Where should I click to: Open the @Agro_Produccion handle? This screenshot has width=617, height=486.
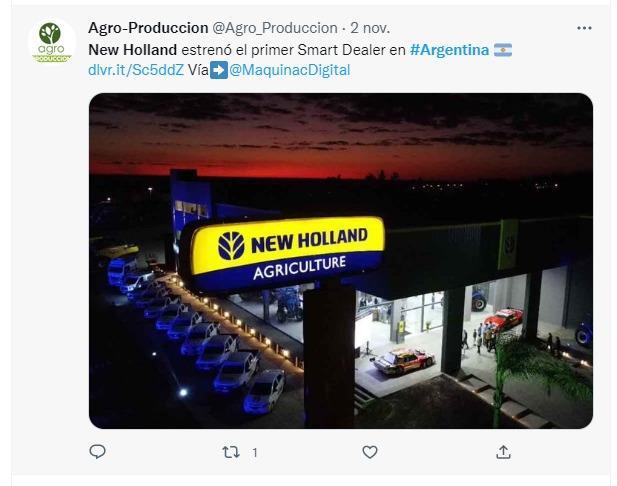point(275,28)
